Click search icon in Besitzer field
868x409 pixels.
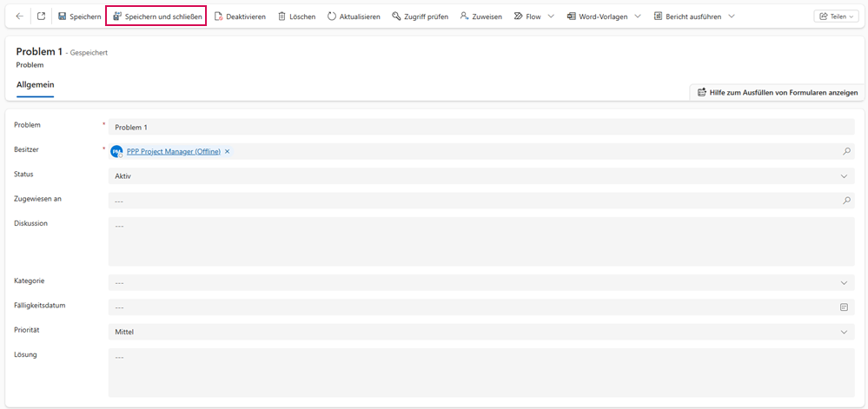tap(846, 151)
